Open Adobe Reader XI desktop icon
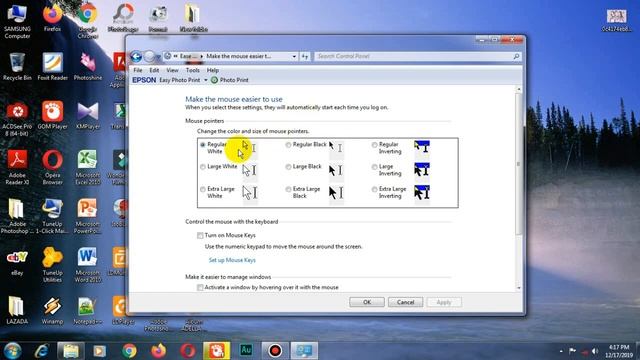This screenshot has width=640, height=360. pos(17,167)
